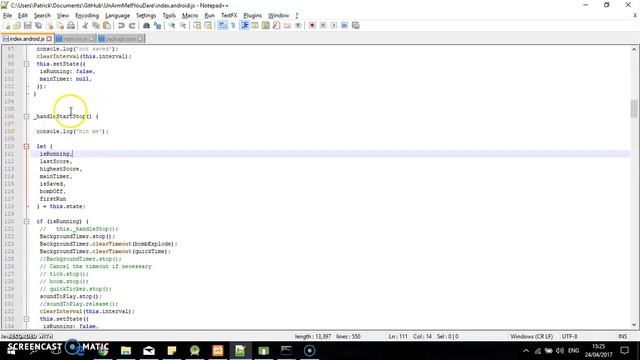Toggle word wrap in the toolbar
This screenshot has height=360, width=640.
coord(222,26)
